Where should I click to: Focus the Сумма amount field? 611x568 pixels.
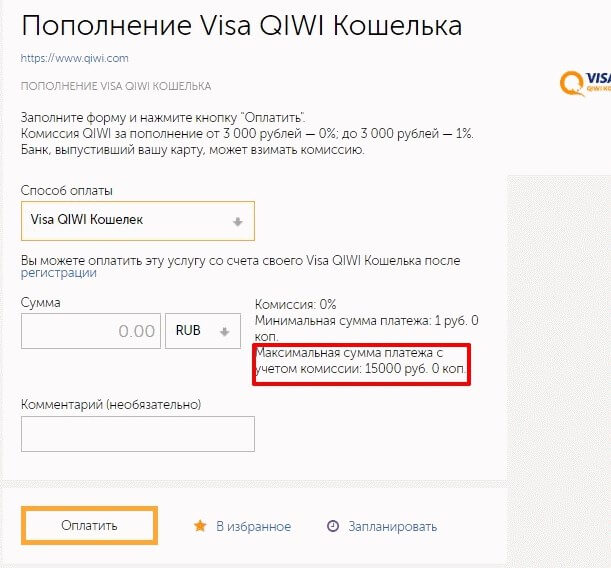tap(90, 330)
